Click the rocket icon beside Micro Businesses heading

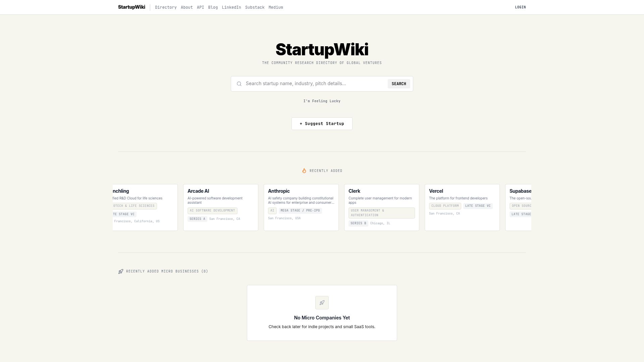[121, 271]
